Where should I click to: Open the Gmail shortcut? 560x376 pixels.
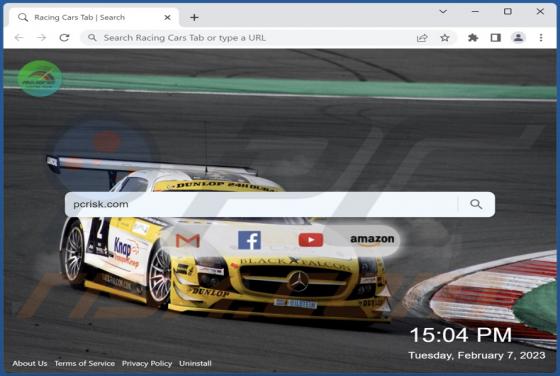pyautogui.click(x=188, y=240)
